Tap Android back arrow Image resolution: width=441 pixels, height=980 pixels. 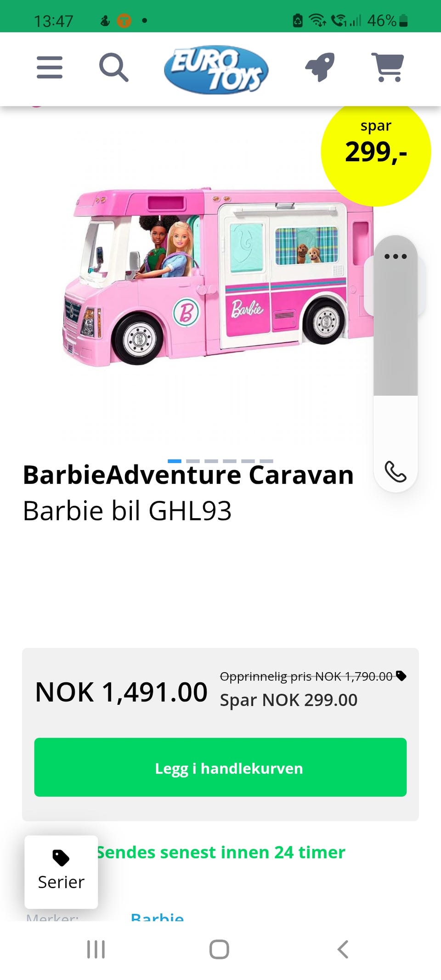click(x=343, y=949)
